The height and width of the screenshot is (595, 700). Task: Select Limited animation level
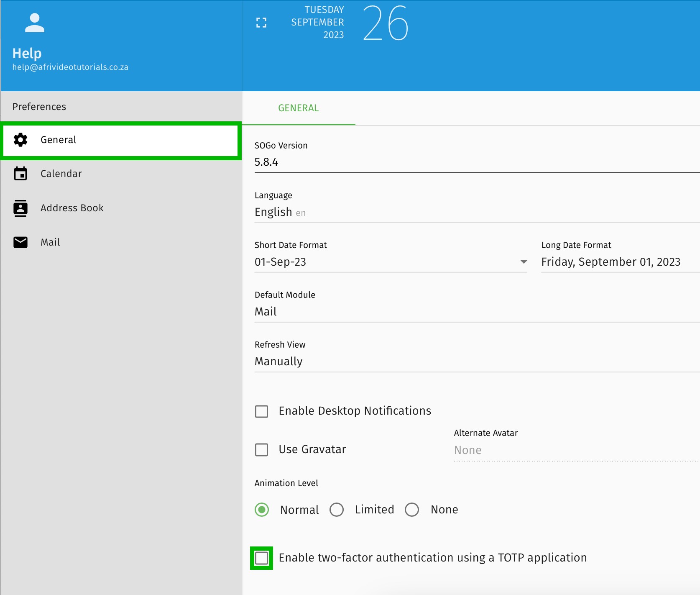[x=337, y=510]
